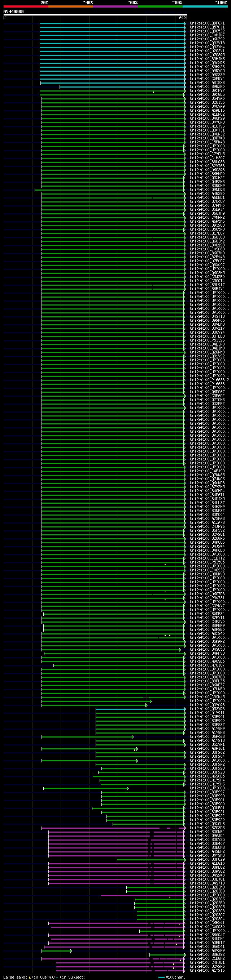Click hit label UniRef100_B3F901

(x=208, y=717)
